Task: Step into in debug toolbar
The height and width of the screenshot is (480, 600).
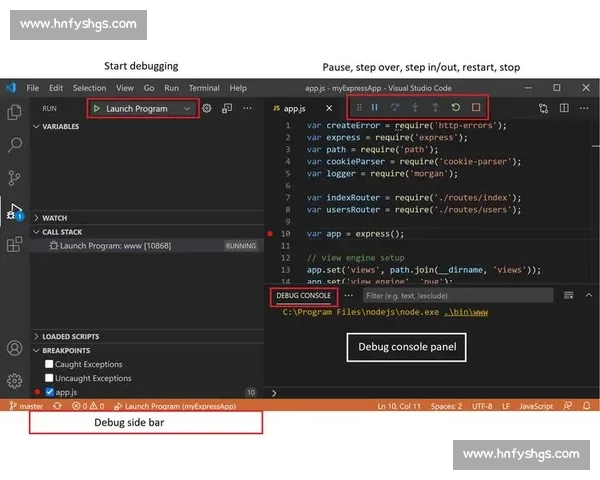Action: (x=415, y=107)
